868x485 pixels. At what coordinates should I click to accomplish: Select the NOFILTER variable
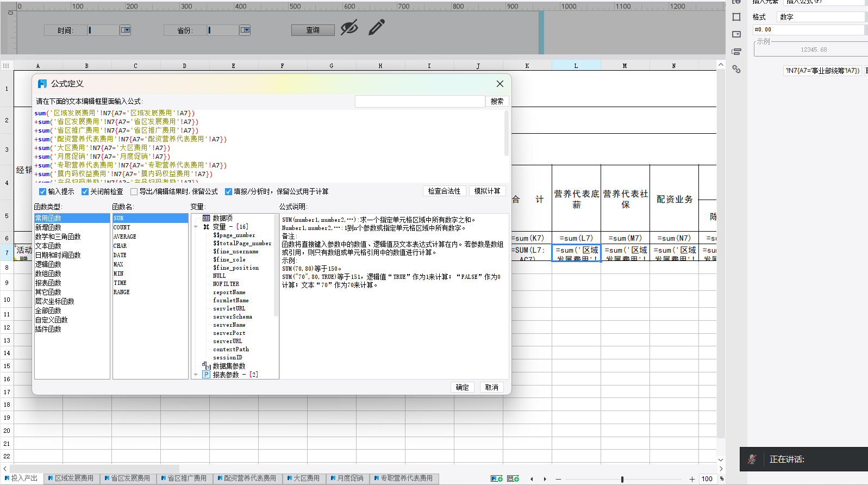click(x=226, y=284)
